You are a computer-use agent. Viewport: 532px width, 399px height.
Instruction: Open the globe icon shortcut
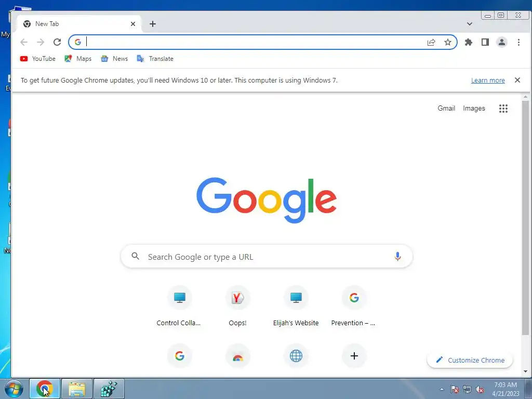point(296,356)
